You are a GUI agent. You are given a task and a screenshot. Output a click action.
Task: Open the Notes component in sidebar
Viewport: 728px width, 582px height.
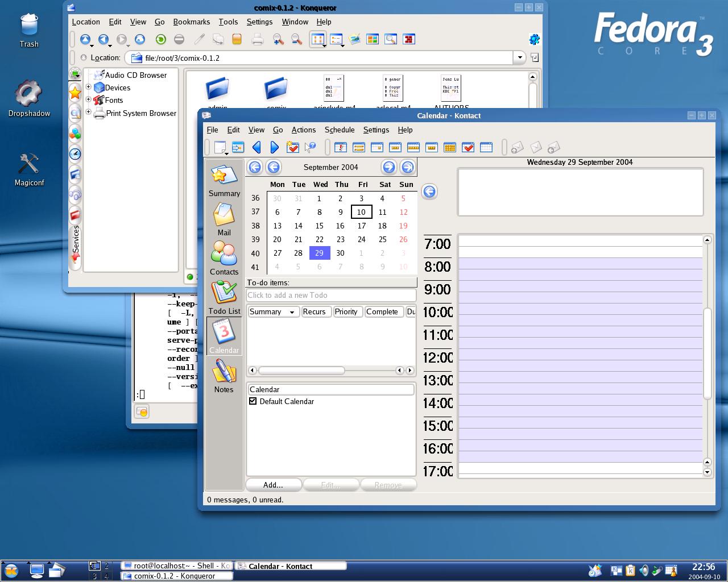click(x=224, y=376)
